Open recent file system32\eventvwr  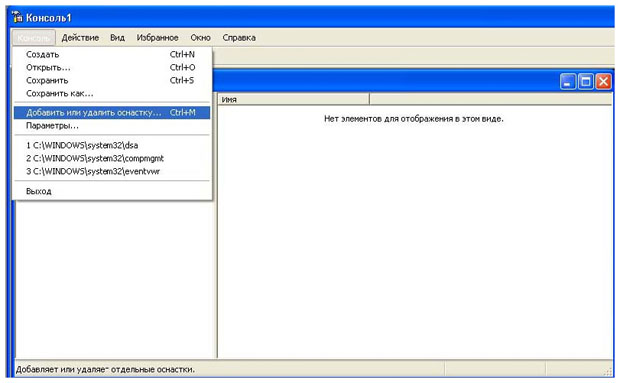point(112,172)
